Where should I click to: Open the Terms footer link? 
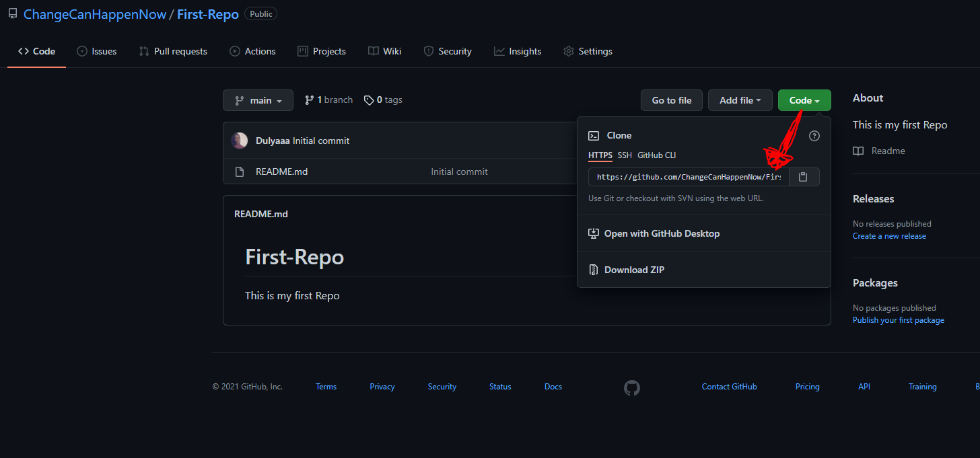[x=326, y=387]
